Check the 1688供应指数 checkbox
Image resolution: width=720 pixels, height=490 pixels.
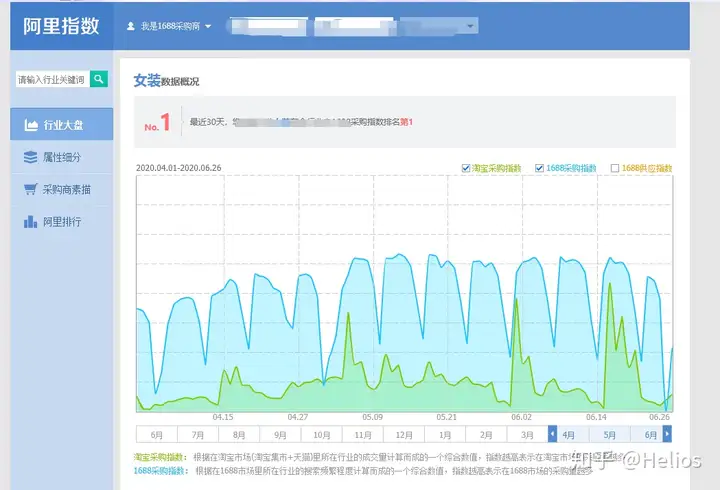point(615,168)
